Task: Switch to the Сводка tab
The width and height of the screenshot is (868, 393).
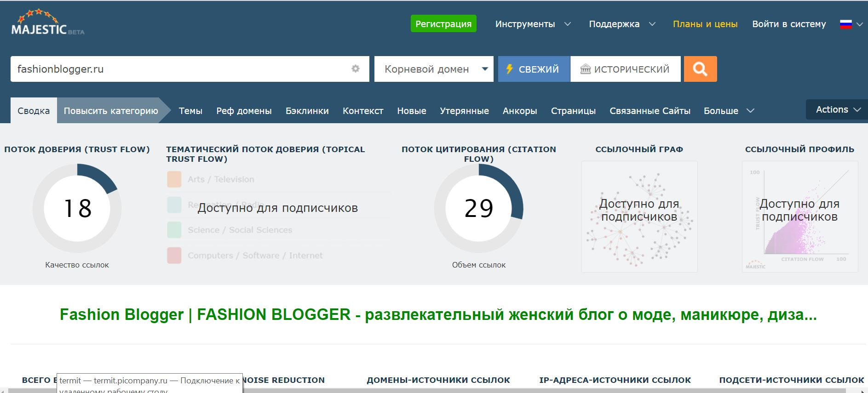Action: (34, 110)
